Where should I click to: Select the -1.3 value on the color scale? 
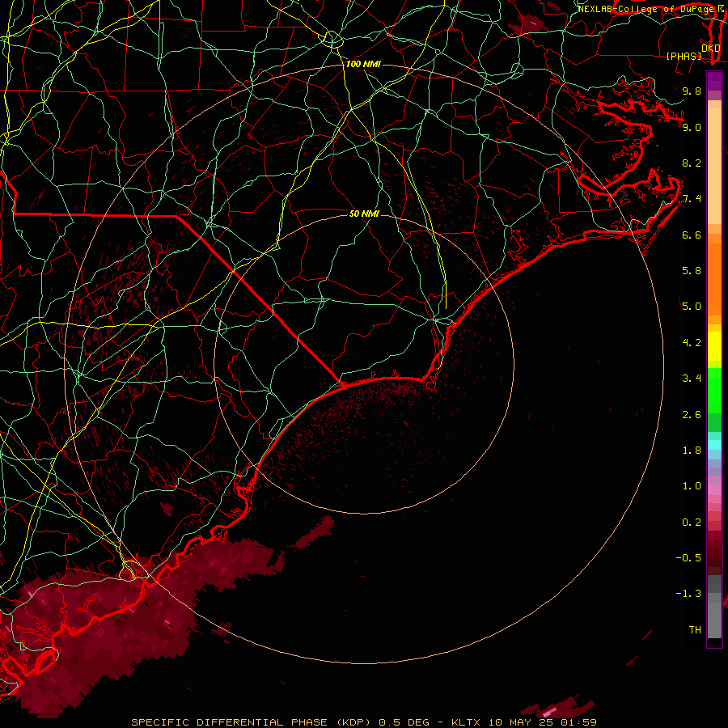688,594
